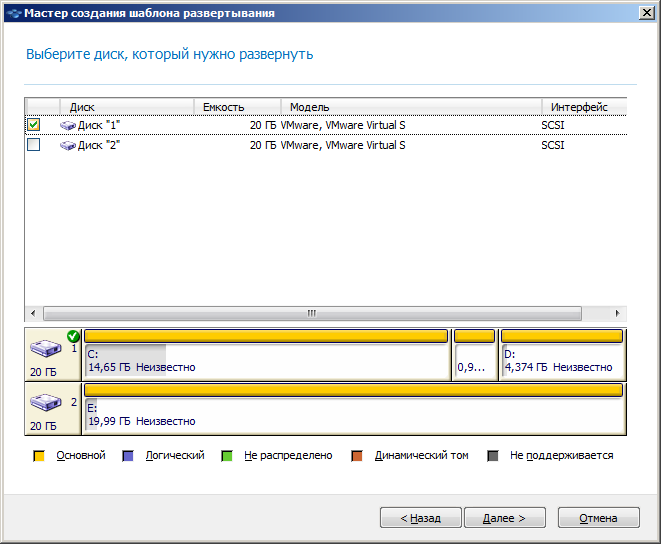Click the drive icon next to Диск "2"

pyautogui.click(x=67, y=145)
